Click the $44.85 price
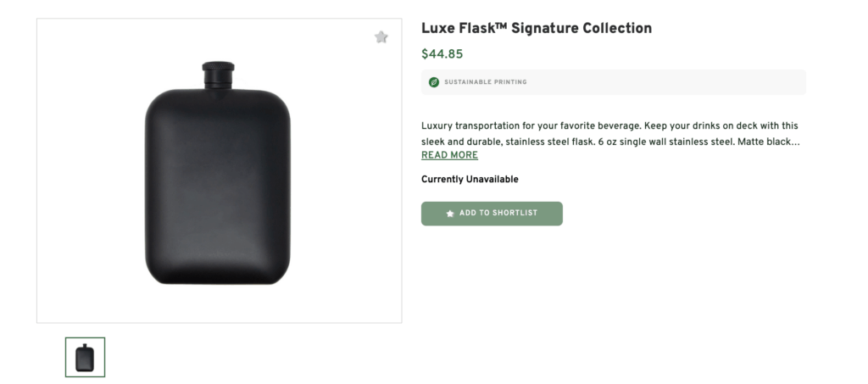This screenshot has height=384, width=868. 442,54
